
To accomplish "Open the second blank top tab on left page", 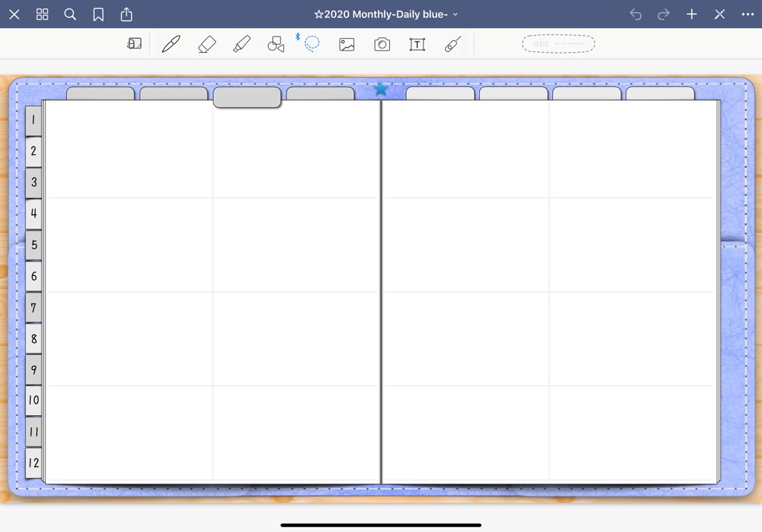I will 173,94.
